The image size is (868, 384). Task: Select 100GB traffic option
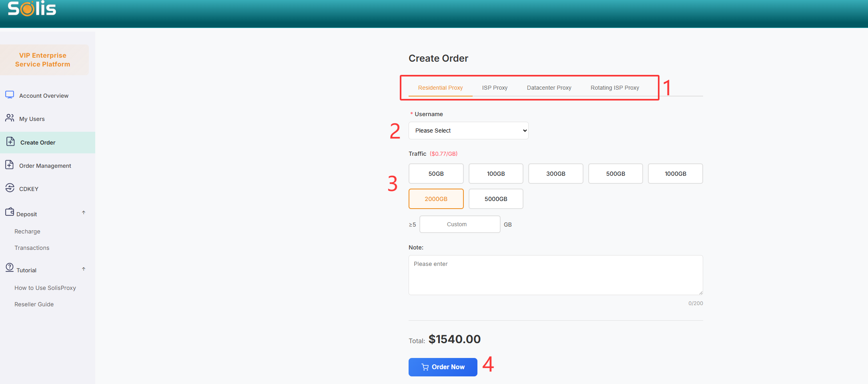(x=496, y=174)
